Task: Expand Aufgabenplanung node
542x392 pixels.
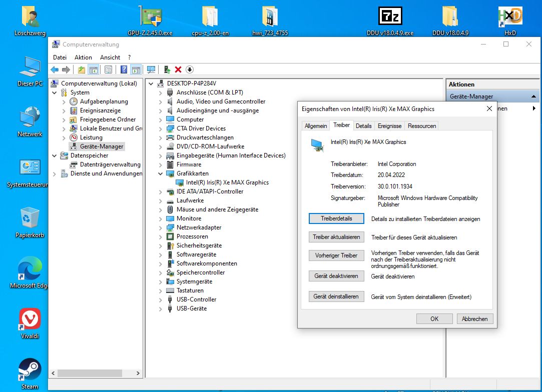Action: coord(64,102)
